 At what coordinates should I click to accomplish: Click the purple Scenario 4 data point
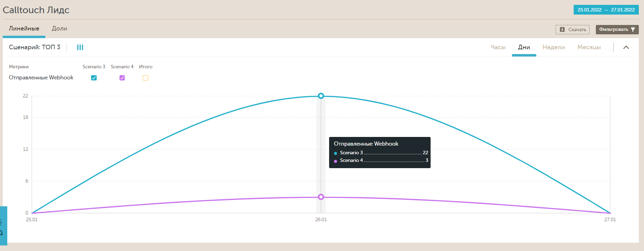coord(321,197)
